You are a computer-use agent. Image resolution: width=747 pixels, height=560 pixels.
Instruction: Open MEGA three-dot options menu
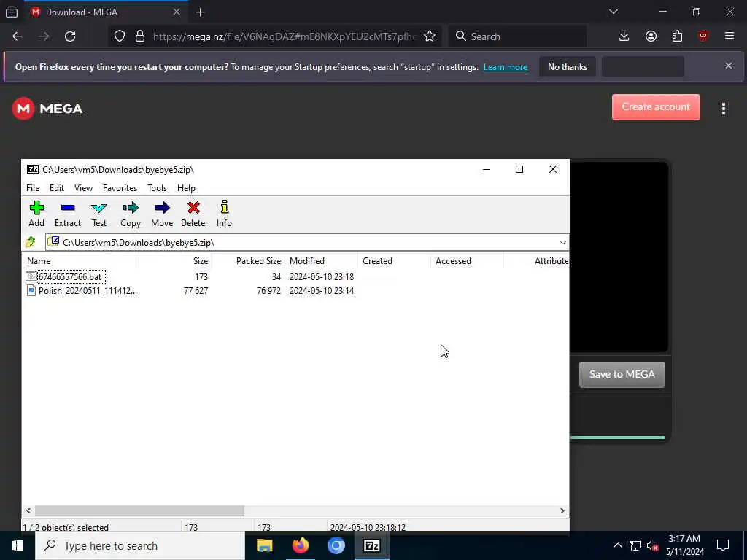coord(724,109)
